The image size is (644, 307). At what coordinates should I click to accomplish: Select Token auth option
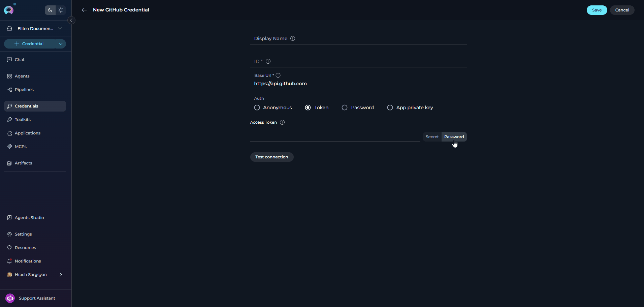click(x=317, y=108)
